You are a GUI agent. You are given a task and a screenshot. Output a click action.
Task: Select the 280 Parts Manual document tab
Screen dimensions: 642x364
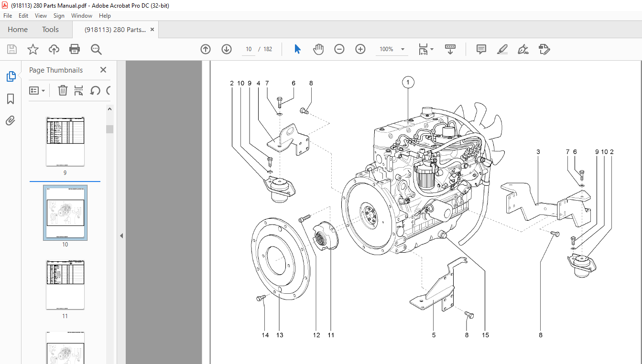coord(115,30)
